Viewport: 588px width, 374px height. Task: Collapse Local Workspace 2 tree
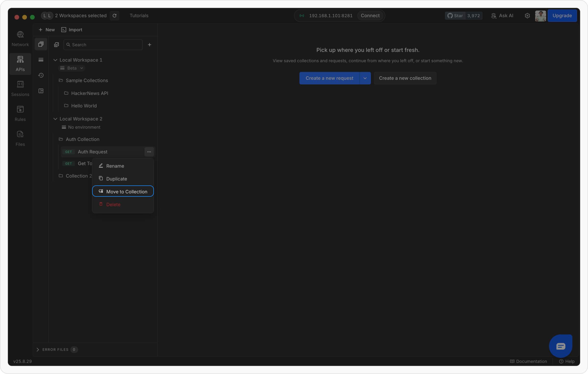click(x=55, y=119)
